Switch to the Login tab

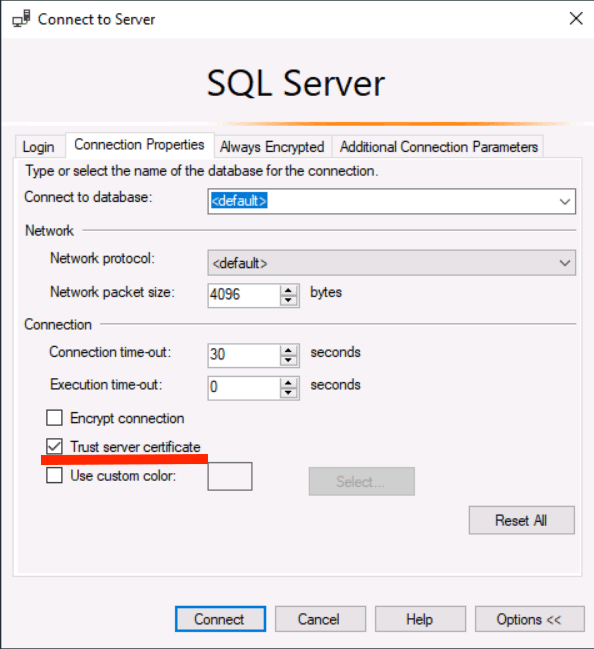click(38, 147)
